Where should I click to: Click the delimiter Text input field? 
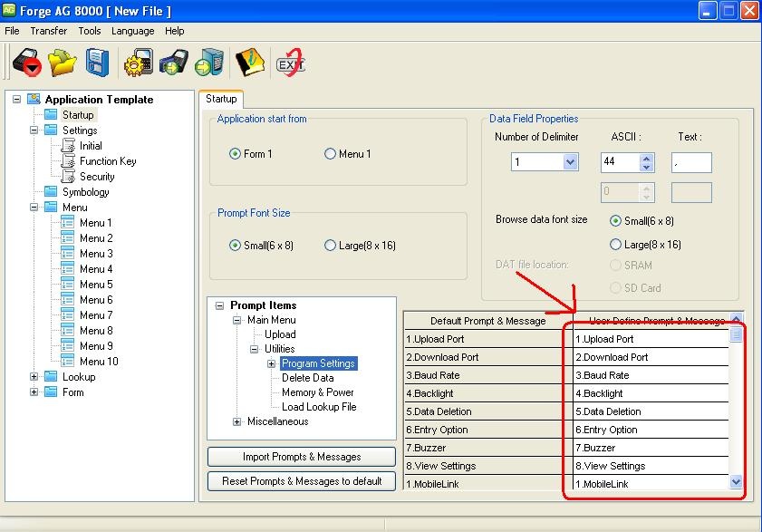[691, 162]
